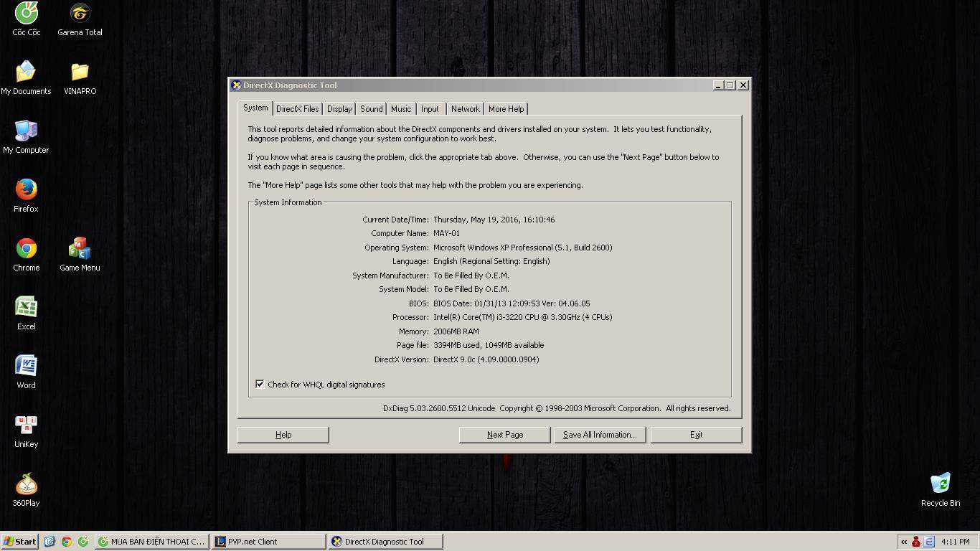Open Excel desktop shortcut

[x=27, y=309]
